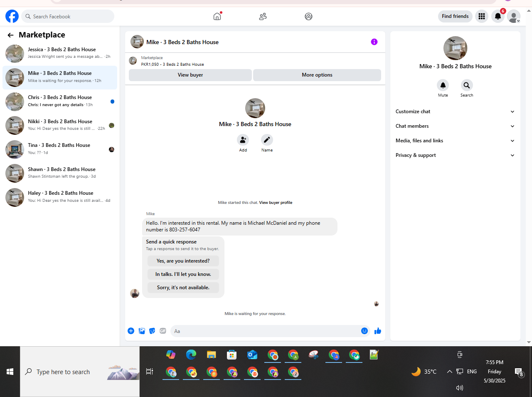This screenshot has width=532, height=397.
Task: Click the Type here to search taskbar box
Action: pos(80,372)
